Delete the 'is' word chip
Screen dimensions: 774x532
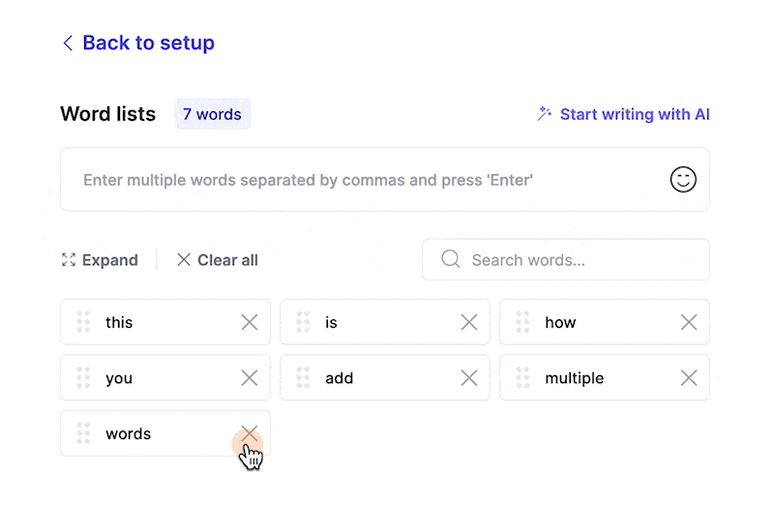coord(469,322)
